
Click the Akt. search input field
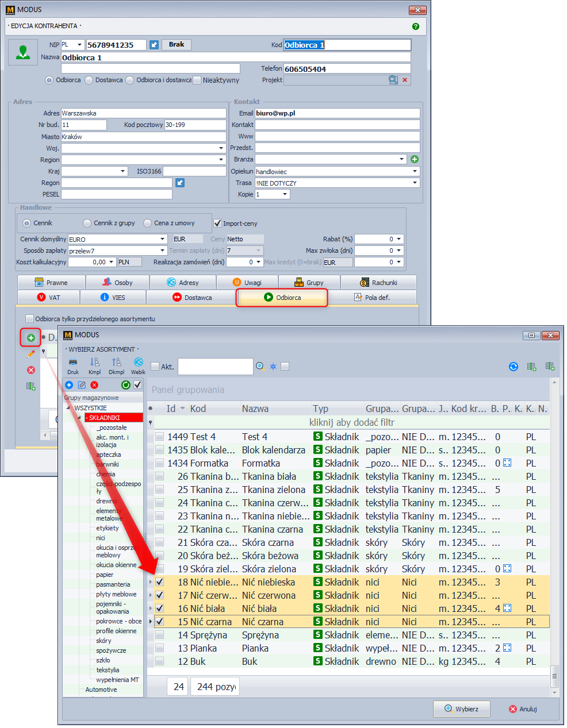point(215,367)
